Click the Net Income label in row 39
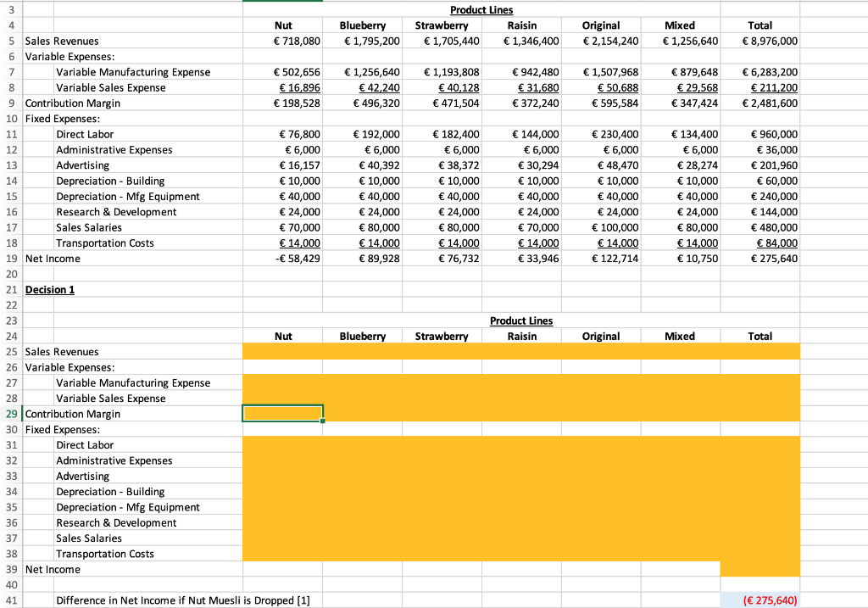The height and width of the screenshot is (608, 868). click(x=53, y=569)
